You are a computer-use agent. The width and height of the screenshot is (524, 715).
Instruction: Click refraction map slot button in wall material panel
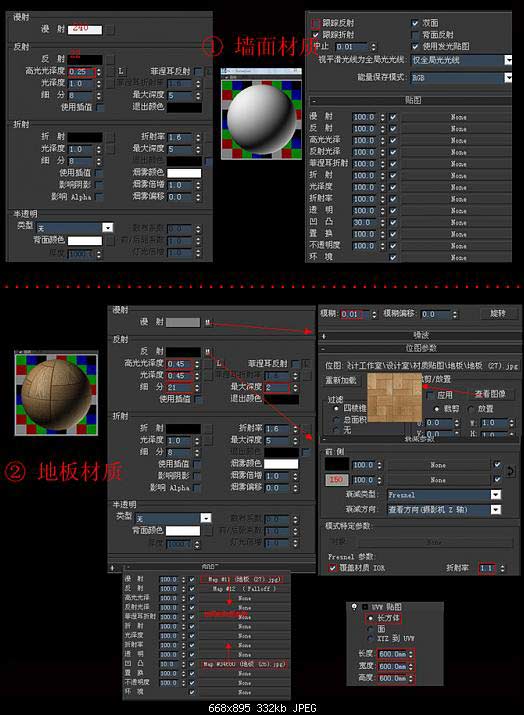[110, 136]
